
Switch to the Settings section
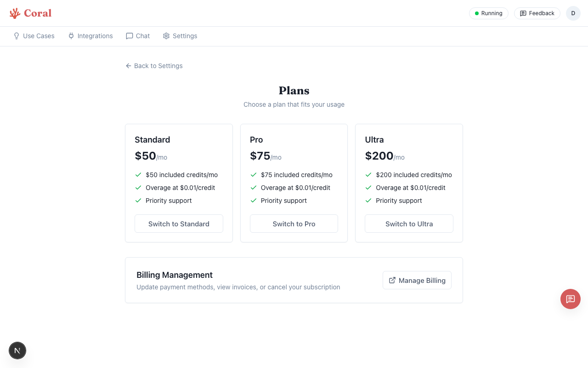[x=180, y=36]
